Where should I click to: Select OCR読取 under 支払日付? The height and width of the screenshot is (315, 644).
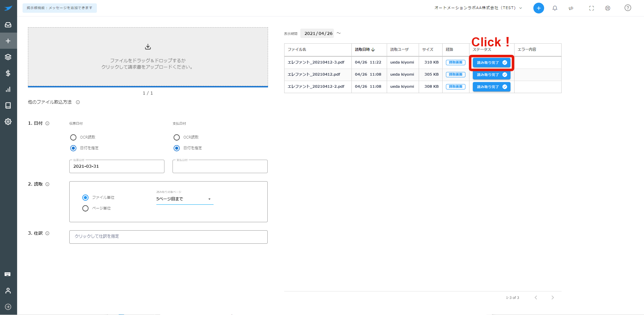click(x=177, y=137)
